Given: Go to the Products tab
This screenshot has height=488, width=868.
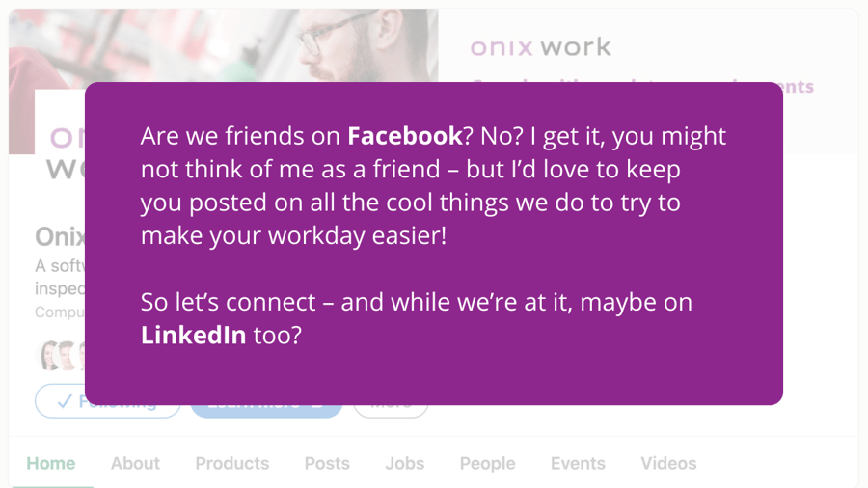Looking at the screenshot, I should tap(231, 463).
